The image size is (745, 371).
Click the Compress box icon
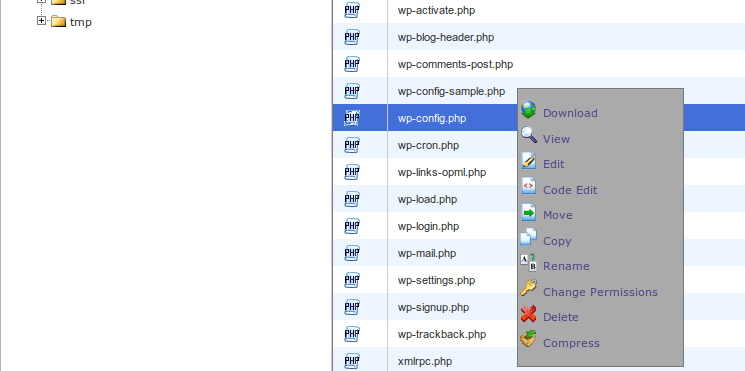[x=528, y=339]
